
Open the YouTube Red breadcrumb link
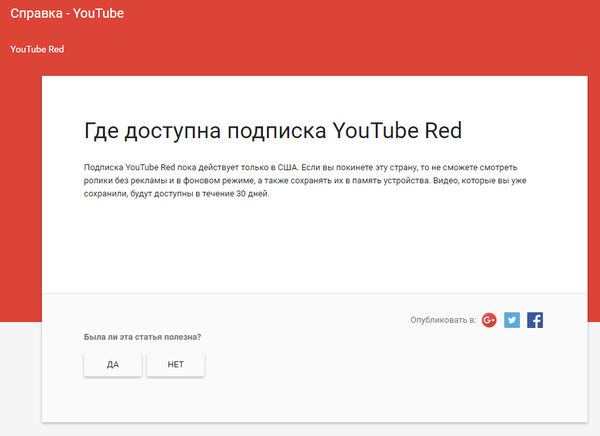pos(37,49)
